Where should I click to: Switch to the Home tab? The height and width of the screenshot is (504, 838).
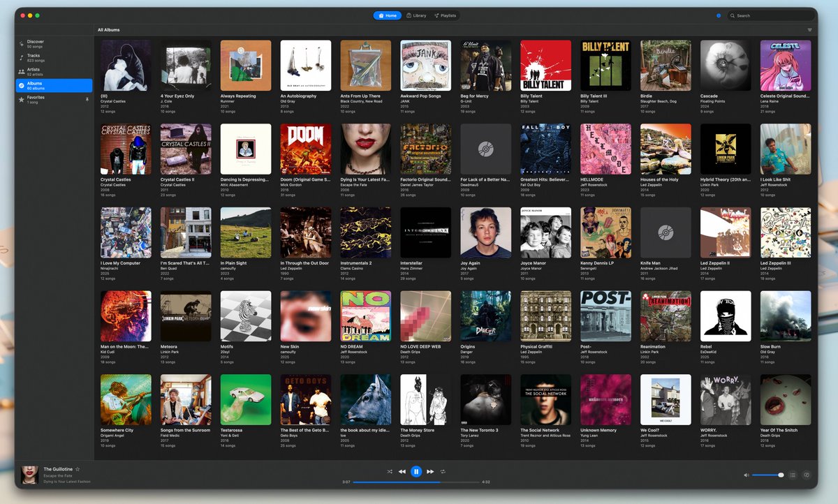point(388,15)
